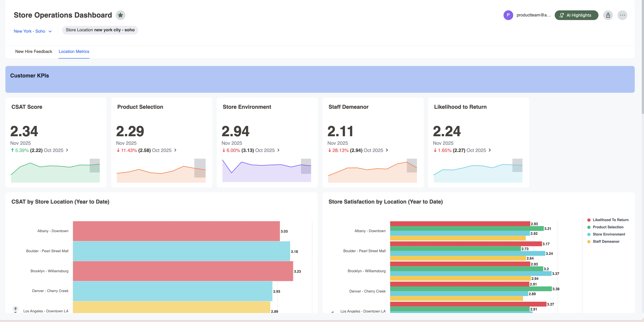This screenshot has width=644, height=322.
Task: Expand the Store Environment Oct 2025 comparison chevron
Action: click(x=278, y=150)
